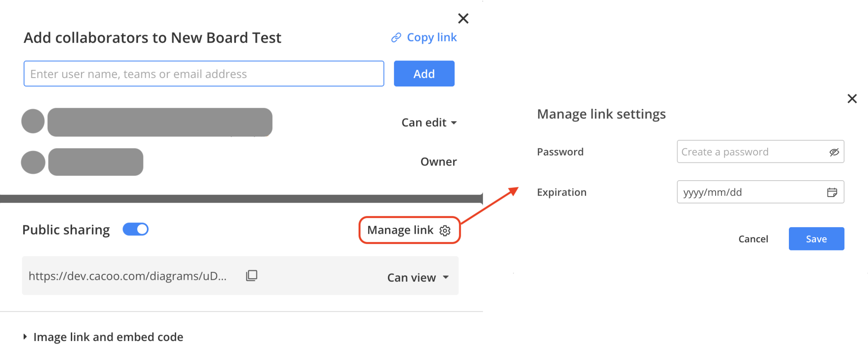Click the Owner role label
This screenshot has height=362, width=868.
point(439,162)
